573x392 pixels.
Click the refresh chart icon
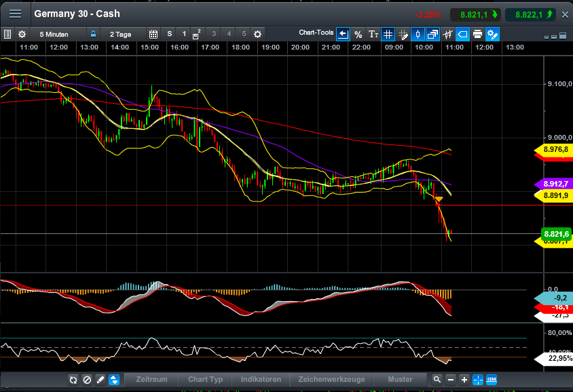tap(73, 380)
